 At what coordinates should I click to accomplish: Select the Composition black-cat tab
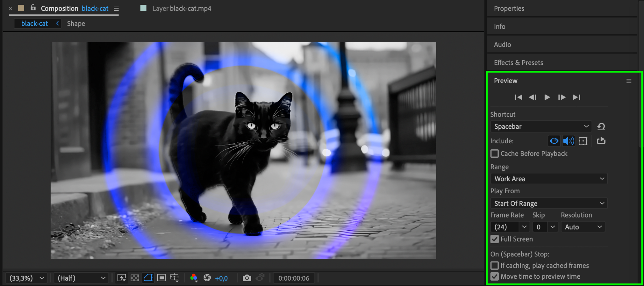(75, 8)
